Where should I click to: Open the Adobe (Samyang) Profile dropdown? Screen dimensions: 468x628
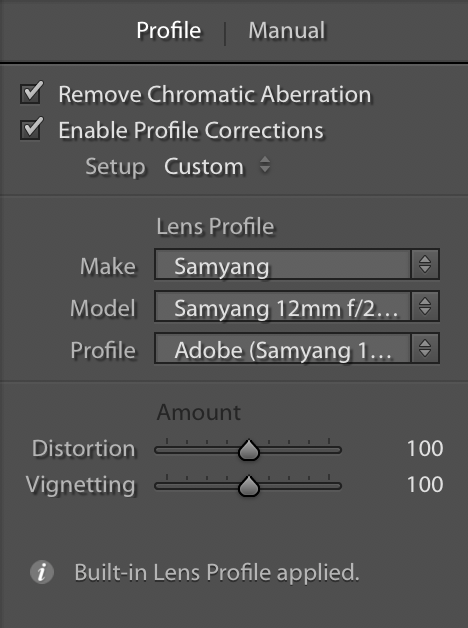(x=297, y=348)
